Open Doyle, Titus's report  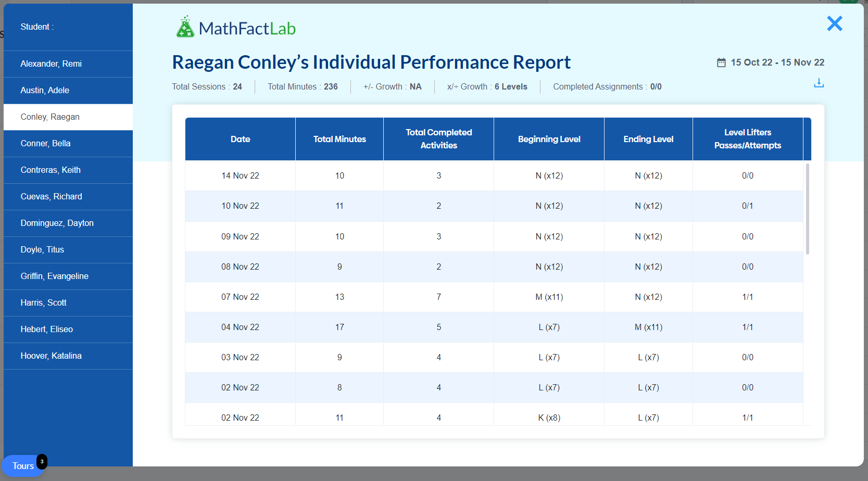click(x=68, y=250)
